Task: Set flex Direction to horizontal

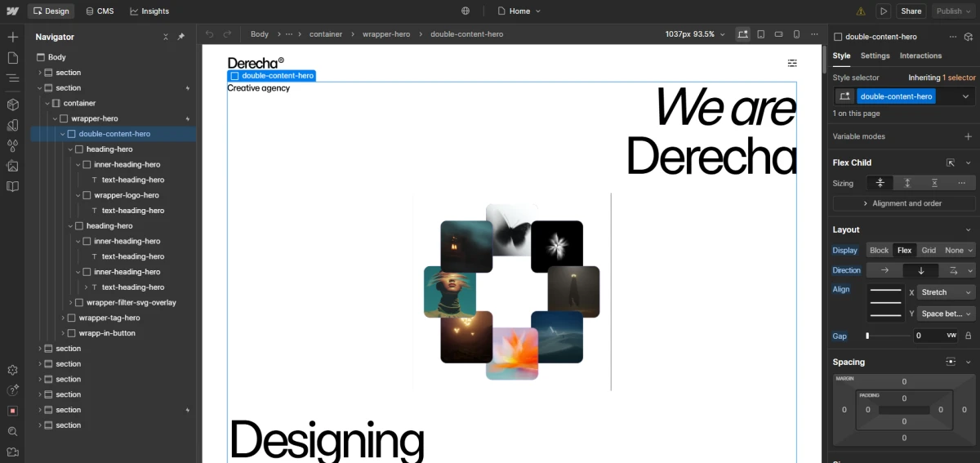Action: (884, 270)
